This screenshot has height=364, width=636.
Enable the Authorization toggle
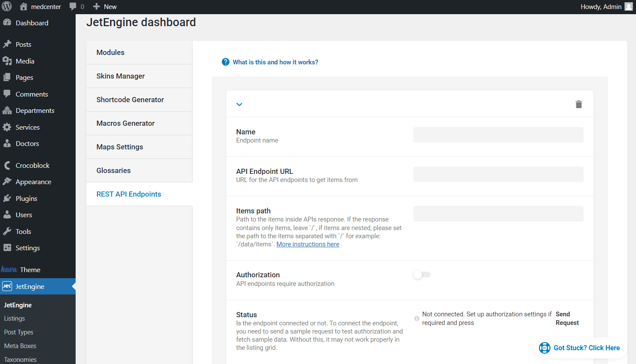coord(422,274)
